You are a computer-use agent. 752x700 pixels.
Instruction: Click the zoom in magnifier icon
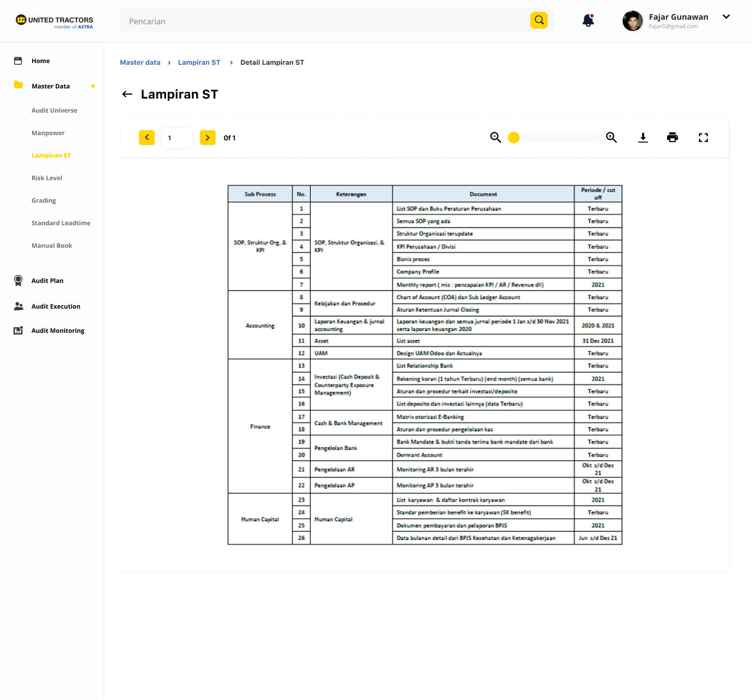point(611,137)
